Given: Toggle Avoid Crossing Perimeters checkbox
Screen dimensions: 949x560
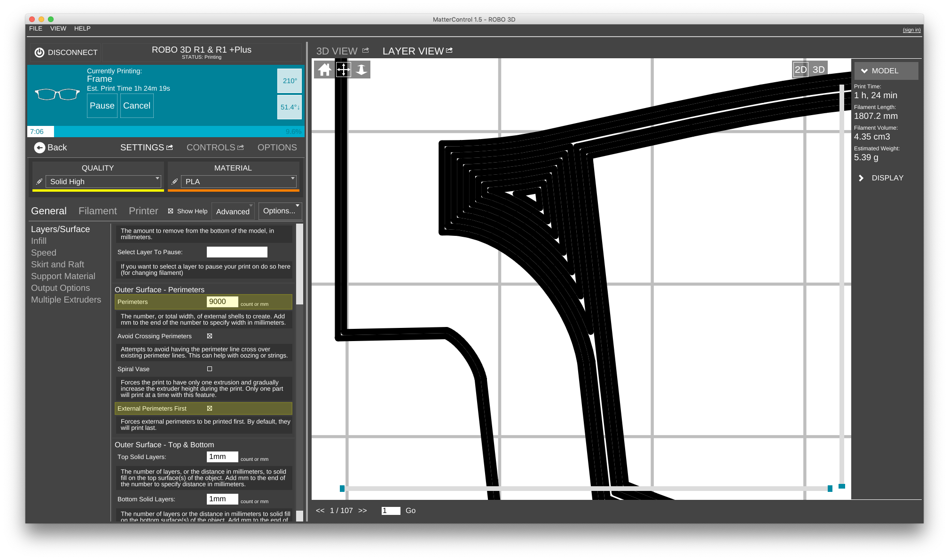Looking at the screenshot, I should (211, 336).
